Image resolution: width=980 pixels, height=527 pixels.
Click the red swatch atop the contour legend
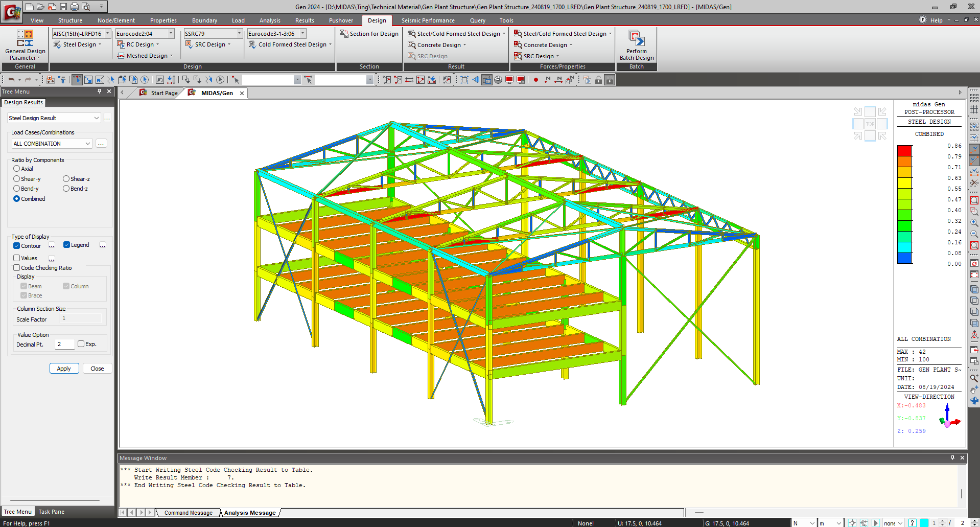(904, 150)
